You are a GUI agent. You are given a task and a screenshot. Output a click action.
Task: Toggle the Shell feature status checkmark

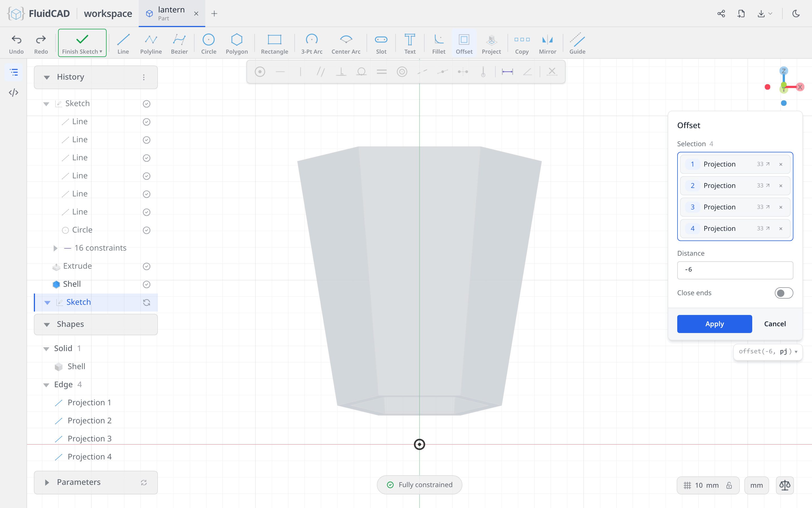pyautogui.click(x=146, y=284)
